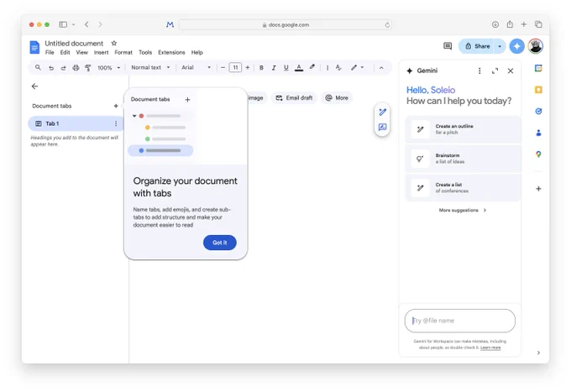Screen dimensions: 571x392
Task: Select Create a list of conferences
Action: [x=463, y=187]
